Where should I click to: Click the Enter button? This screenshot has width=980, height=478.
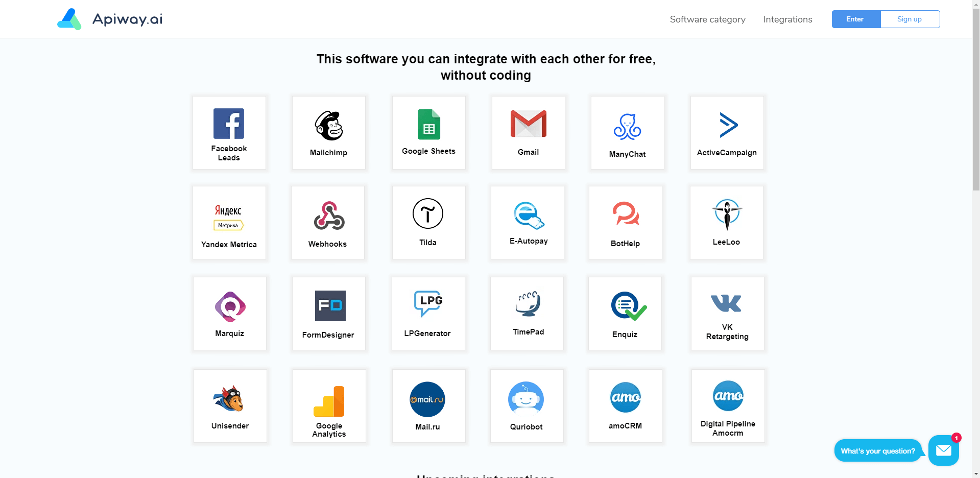pyautogui.click(x=856, y=19)
